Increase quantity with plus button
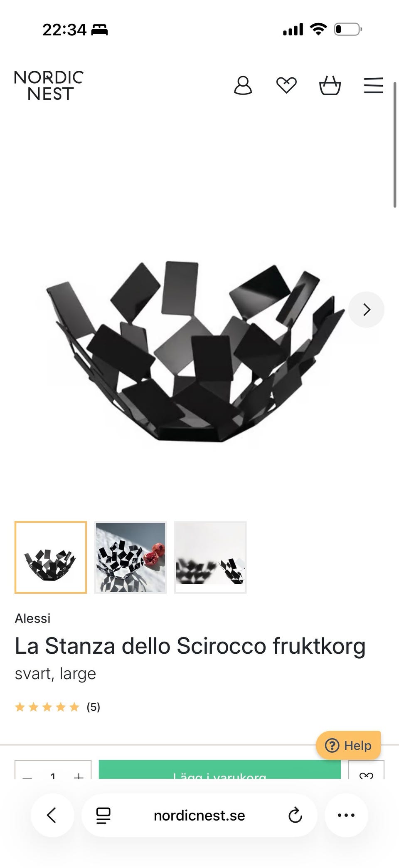The image size is (399, 868). point(79,774)
